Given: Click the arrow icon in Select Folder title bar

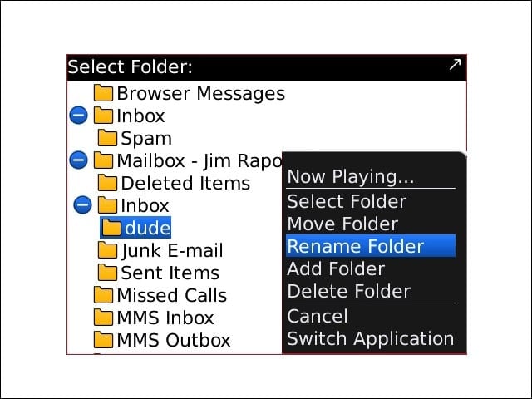Looking at the screenshot, I should pyautogui.click(x=455, y=64).
